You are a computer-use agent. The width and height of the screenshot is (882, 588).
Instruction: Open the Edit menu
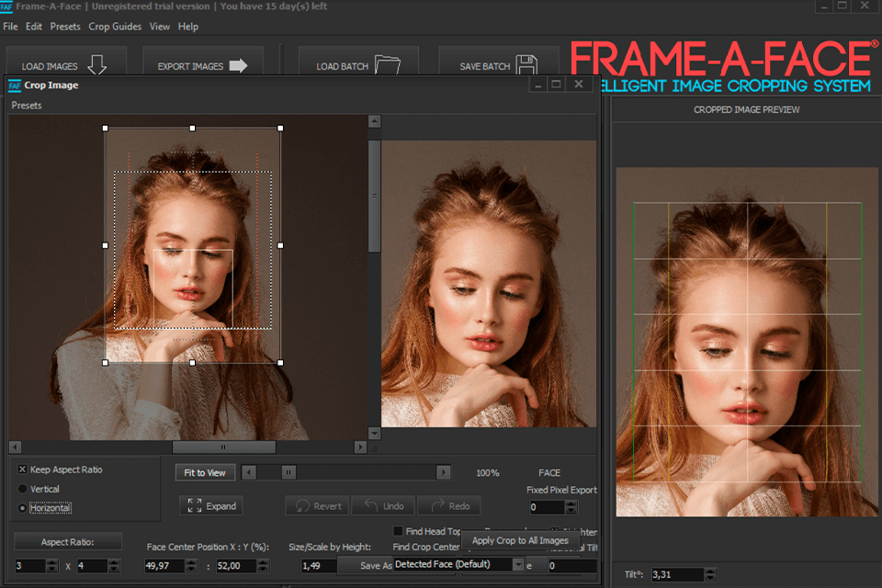34,27
